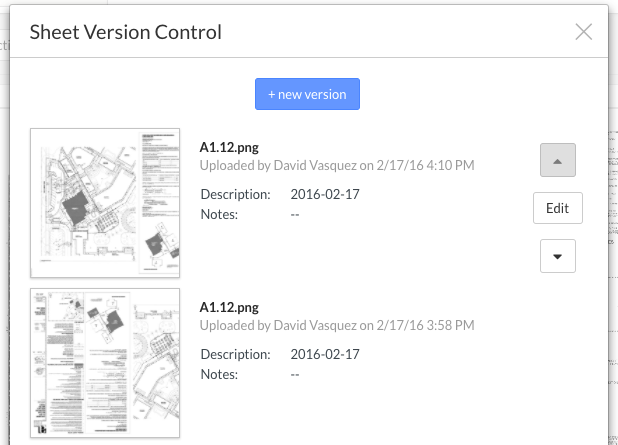Click the + new version button

pos(307,94)
